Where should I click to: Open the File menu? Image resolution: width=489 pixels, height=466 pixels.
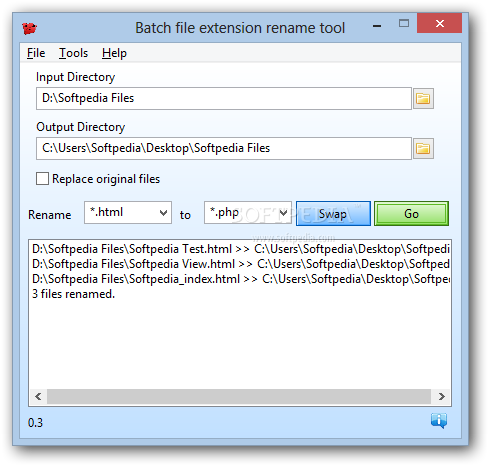[36, 53]
